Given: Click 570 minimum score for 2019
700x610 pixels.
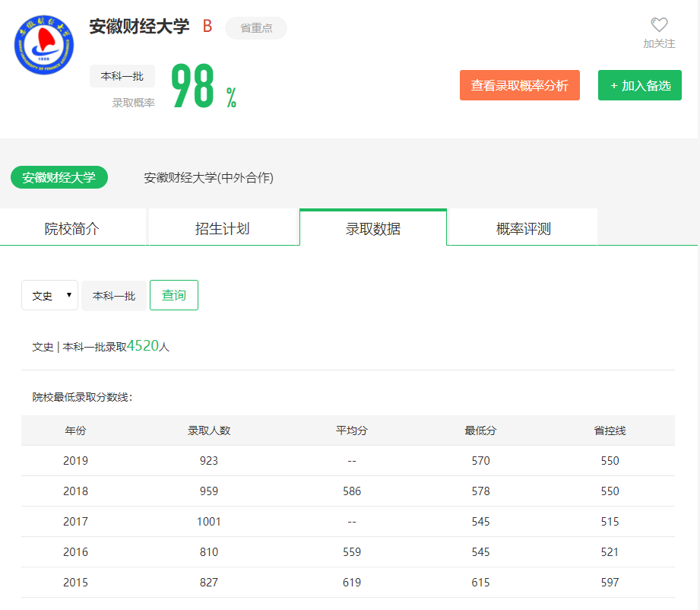Looking at the screenshot, I should coord(481,461).
